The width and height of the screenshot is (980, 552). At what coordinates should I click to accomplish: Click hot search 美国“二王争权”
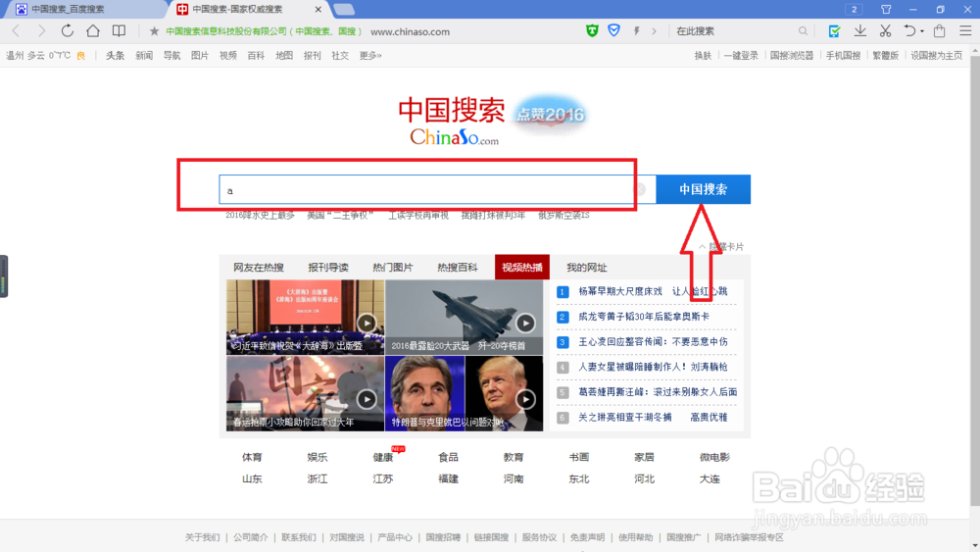pyautogui.click(x=340, y=215)
